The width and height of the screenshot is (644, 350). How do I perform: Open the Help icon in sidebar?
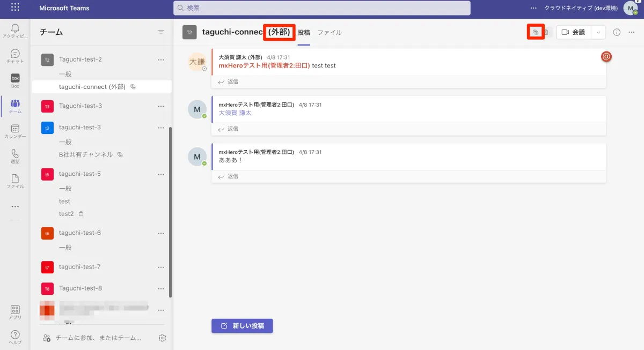pos(15,337)
